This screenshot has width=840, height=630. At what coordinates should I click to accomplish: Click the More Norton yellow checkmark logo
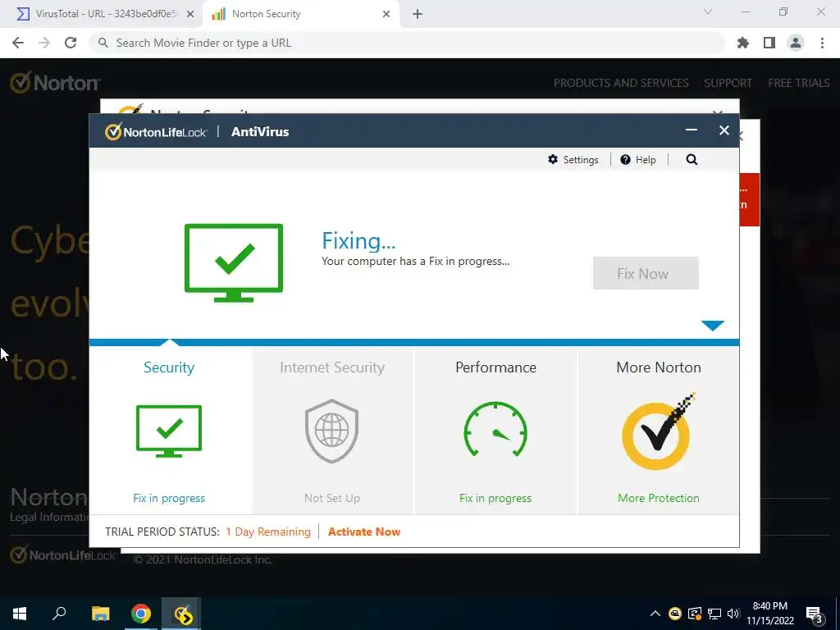[659, 431]
